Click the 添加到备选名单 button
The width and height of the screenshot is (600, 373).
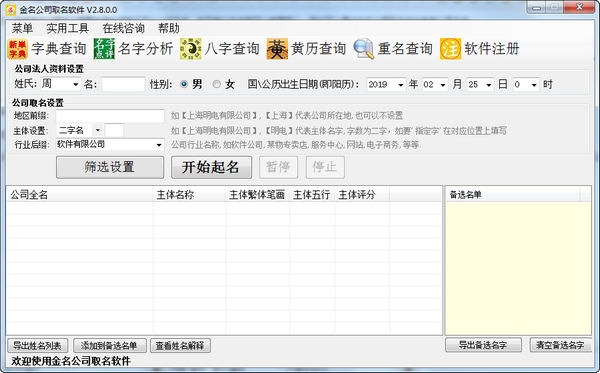109,345
